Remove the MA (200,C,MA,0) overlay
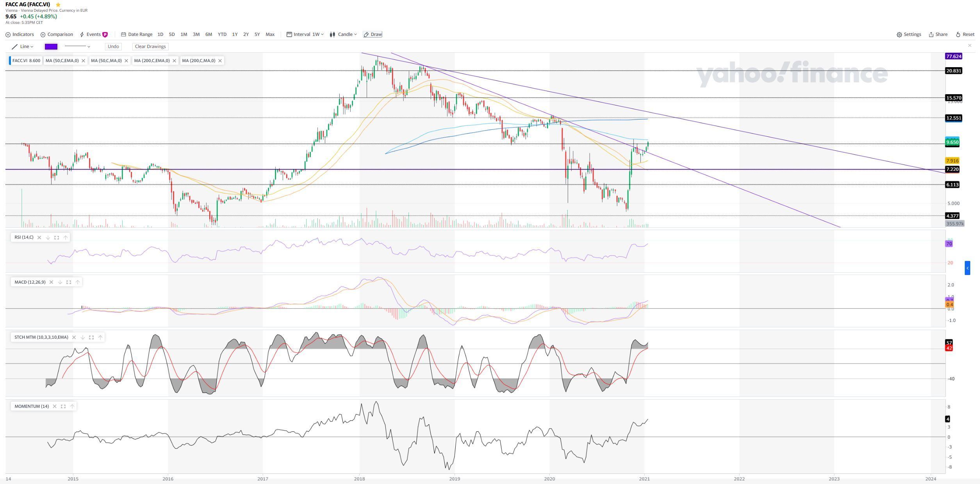 point(220,61)
